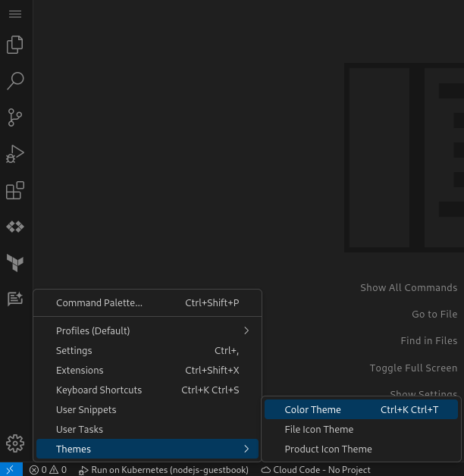The height and width of the screenshot is (476, 464).
Task: Choose Product Icon Theme
Action: (x=328, y=449)
